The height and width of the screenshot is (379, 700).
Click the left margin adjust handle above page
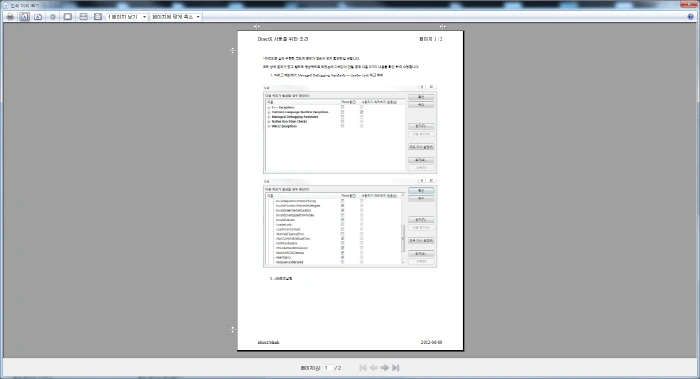[x=257, y=27]
